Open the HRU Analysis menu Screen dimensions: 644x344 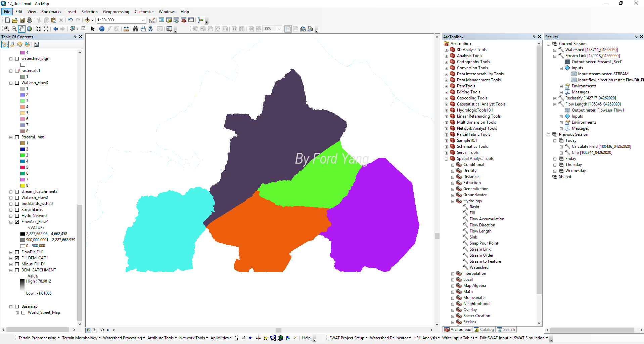[426, 338]
